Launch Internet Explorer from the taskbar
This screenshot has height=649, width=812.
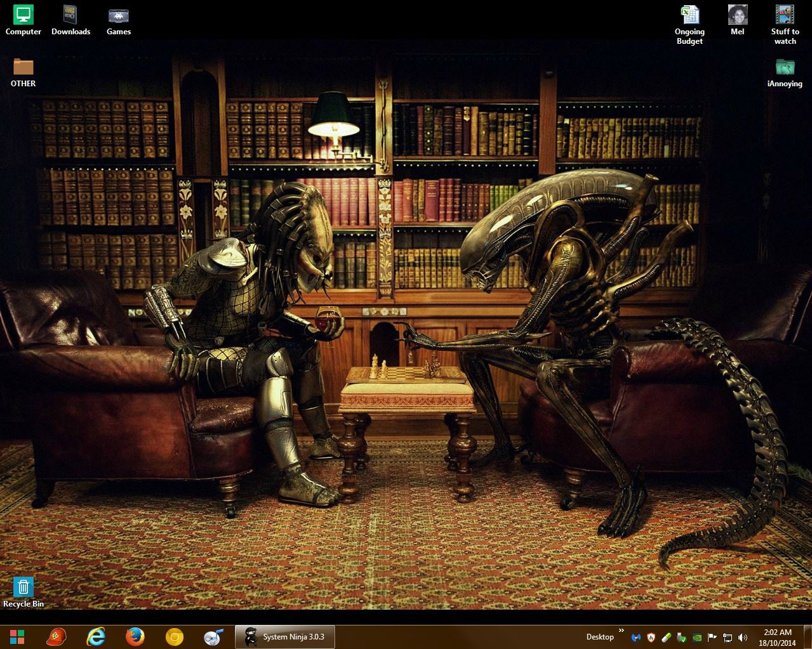pyautogui.click(x=96, y=636)
